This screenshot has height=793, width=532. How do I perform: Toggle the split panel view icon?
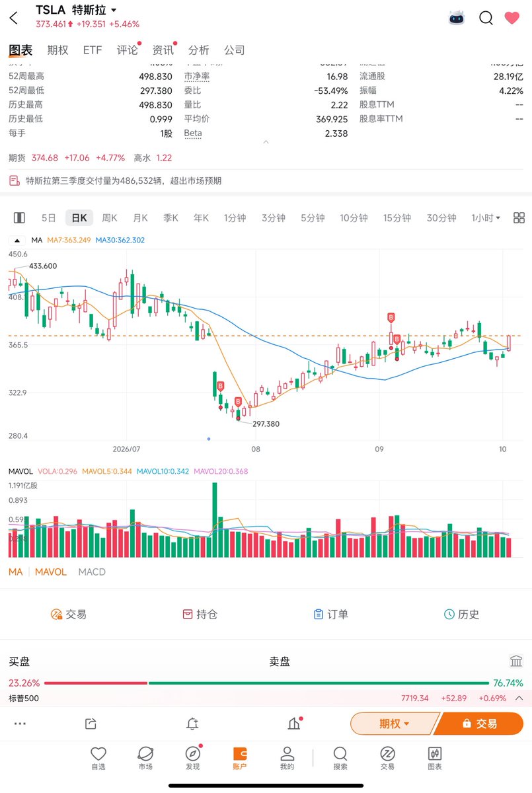pyautogui.click(x=19, y=218)
